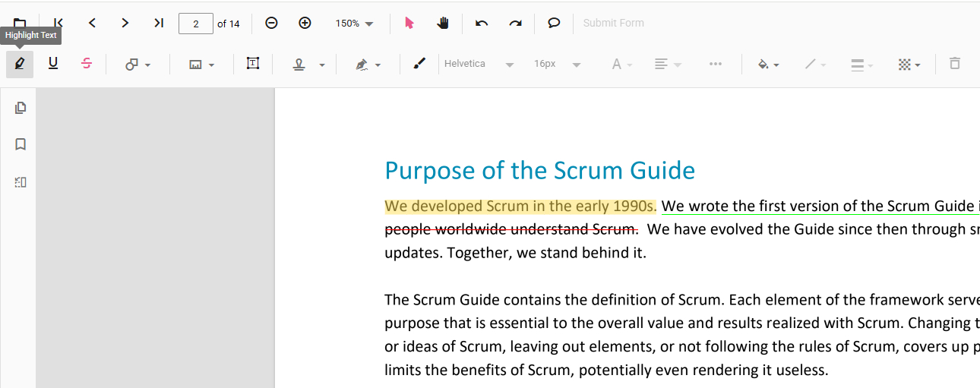Go to the next page
Screen dimensions: 980x388
point(125,24)
